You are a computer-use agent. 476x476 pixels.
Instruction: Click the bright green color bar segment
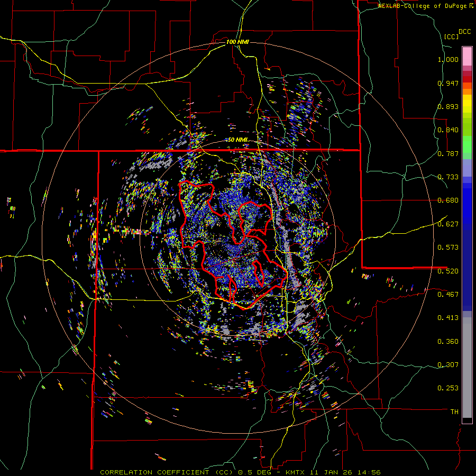(467, 144)
